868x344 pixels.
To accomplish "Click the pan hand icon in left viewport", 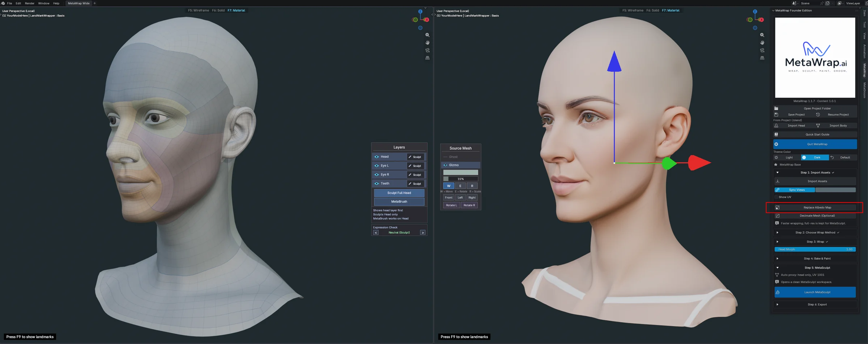I will [x=427, y=43].
